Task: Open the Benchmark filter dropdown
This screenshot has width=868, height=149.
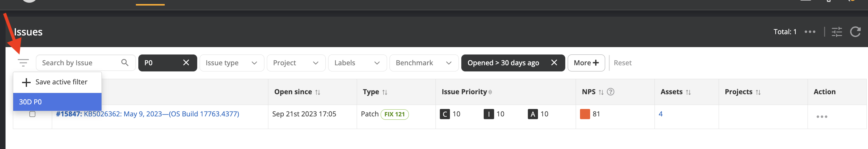Action: point(424,63)
